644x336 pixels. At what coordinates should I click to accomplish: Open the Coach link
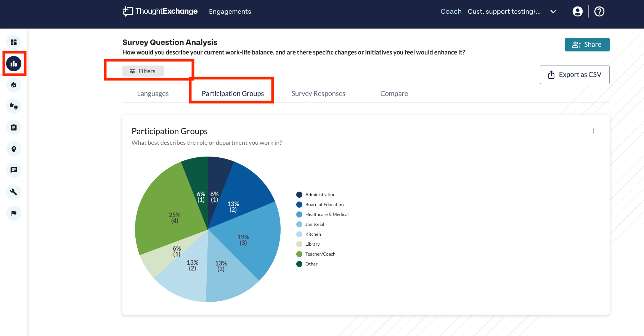451,11
